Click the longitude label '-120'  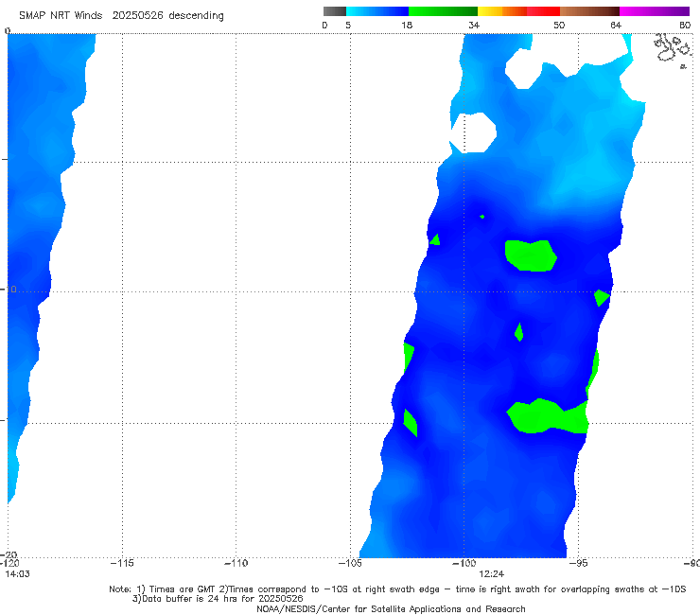click(x=9, y=563)
